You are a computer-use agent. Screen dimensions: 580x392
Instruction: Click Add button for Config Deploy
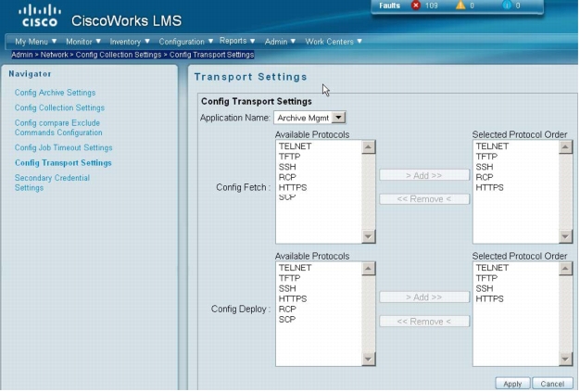(x=424, y=297)
